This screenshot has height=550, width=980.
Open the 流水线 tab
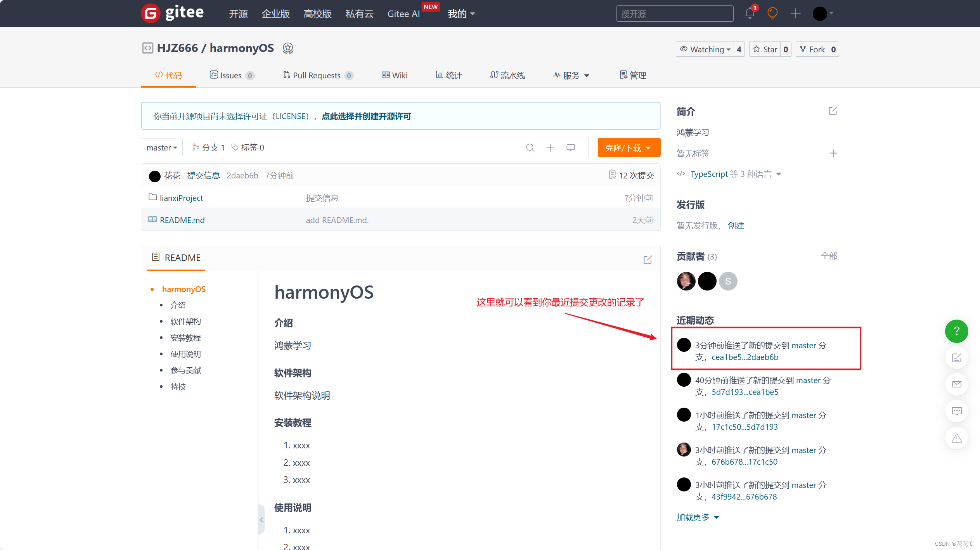(507, 75)
